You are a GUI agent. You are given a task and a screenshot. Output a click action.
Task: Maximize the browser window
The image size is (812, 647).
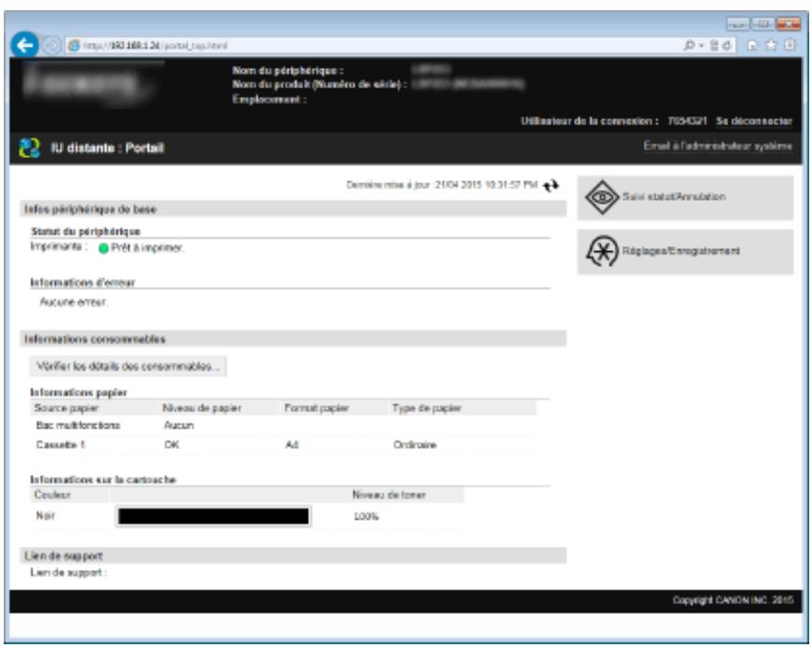tap(763, 24)
